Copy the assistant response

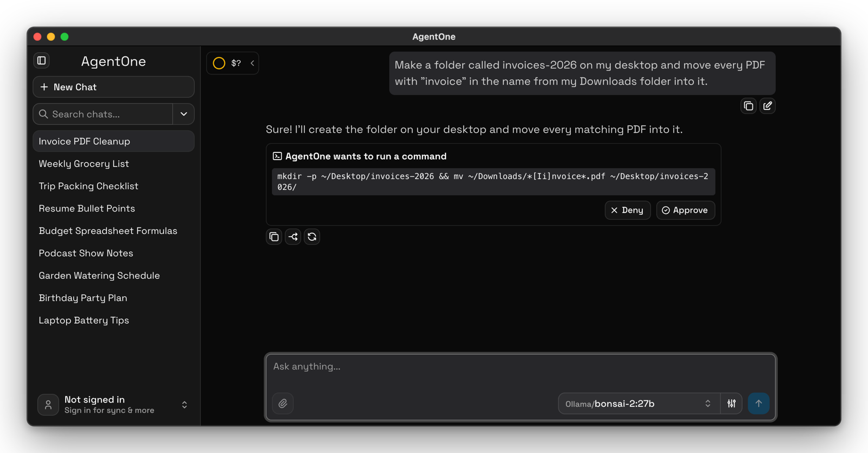point(274,237)
